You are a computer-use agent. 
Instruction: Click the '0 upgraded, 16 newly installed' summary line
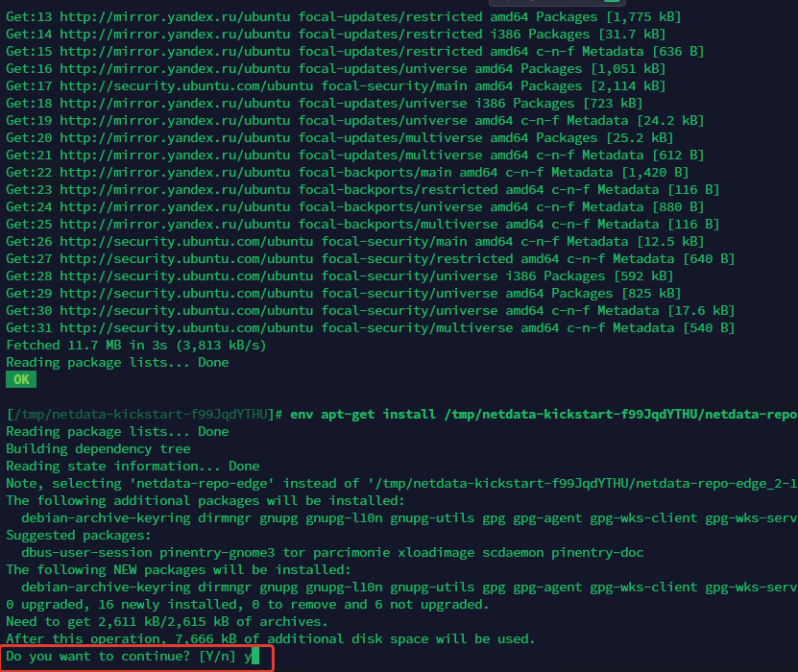[248, 605]
